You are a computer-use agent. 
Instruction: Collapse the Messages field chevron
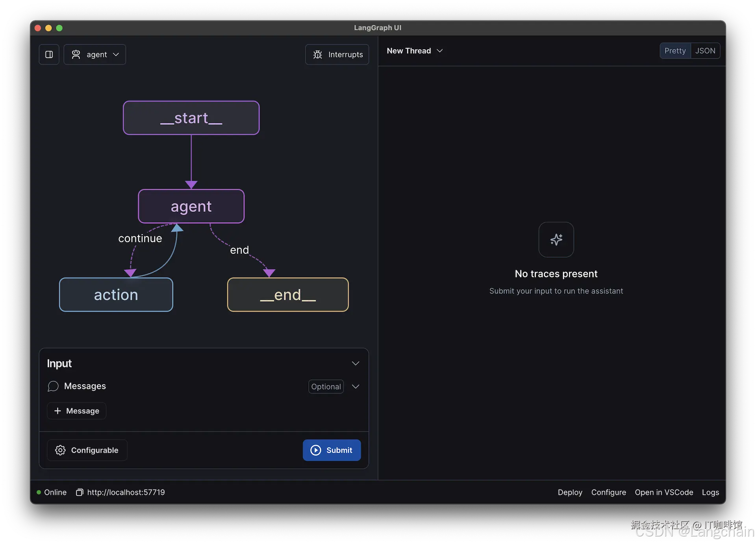coord(356,386)
